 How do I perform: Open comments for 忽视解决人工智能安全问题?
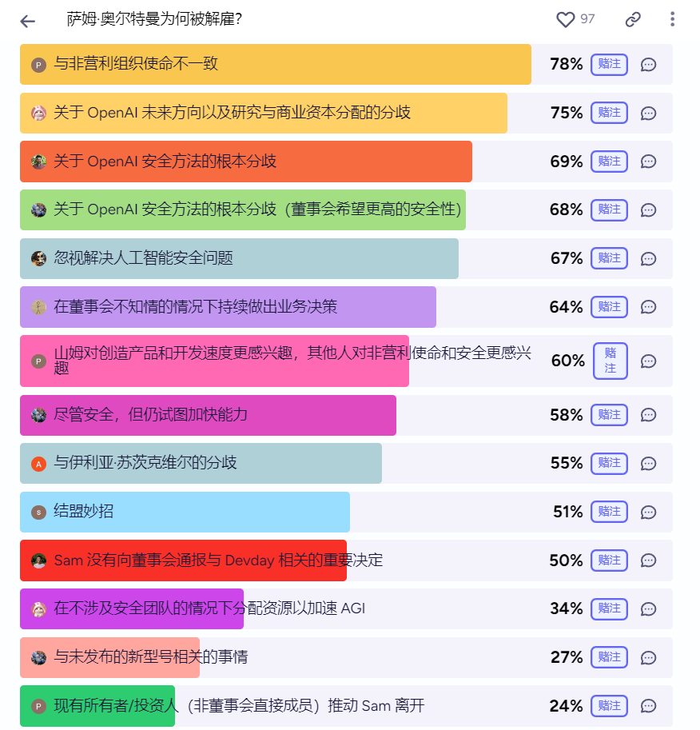click(648, 259)
